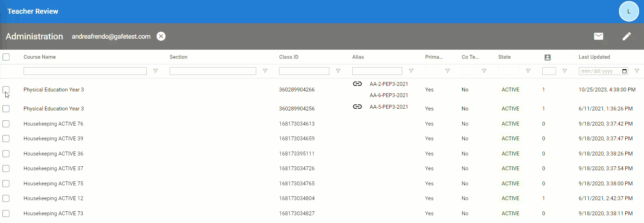
Task: Open the Class ID filter options icon
Action: [338, 71]
